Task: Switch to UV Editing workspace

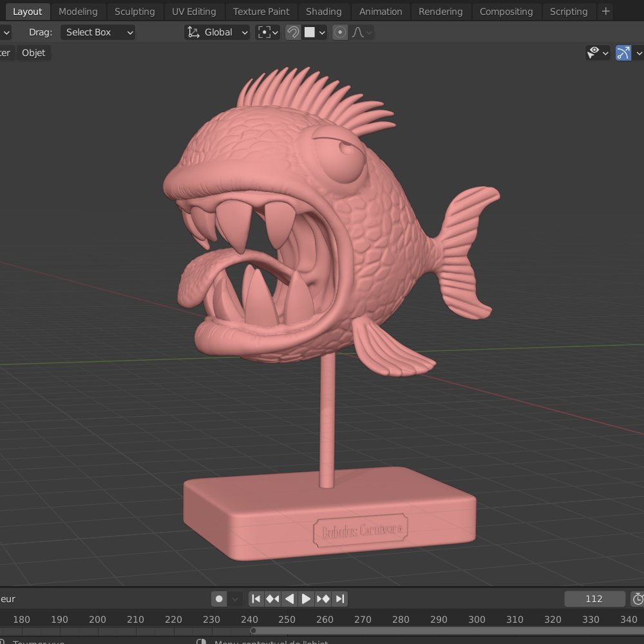Action: (194, 12)
